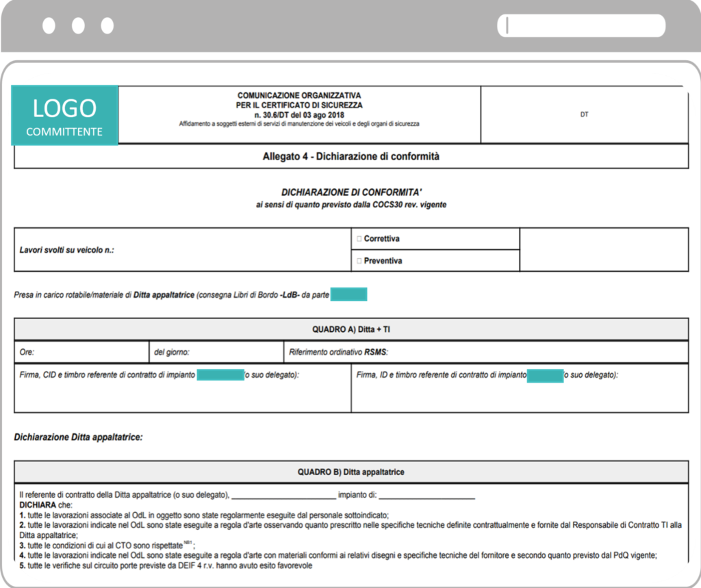This screenshot has height=588, width=701.
Task: Click the second window control dot
Action: click(x=78, y=25)
